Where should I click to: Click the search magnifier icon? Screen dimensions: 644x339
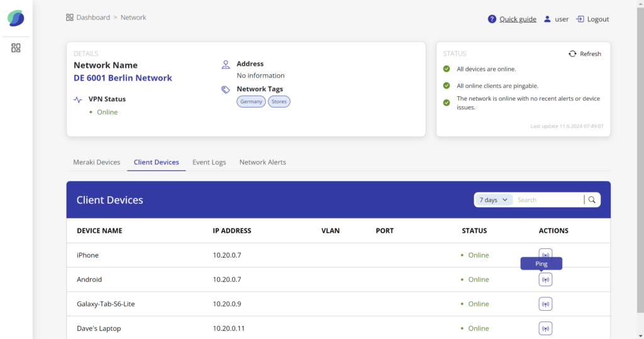(592, 200)
